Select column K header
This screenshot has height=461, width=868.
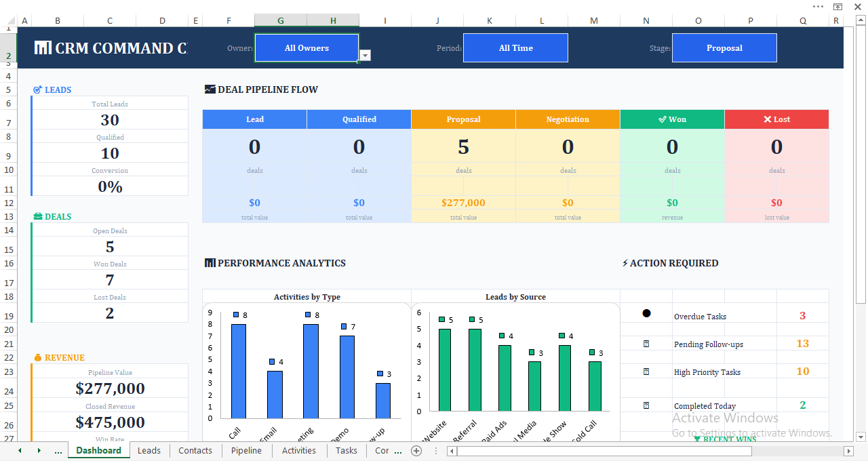pos(490,20)
